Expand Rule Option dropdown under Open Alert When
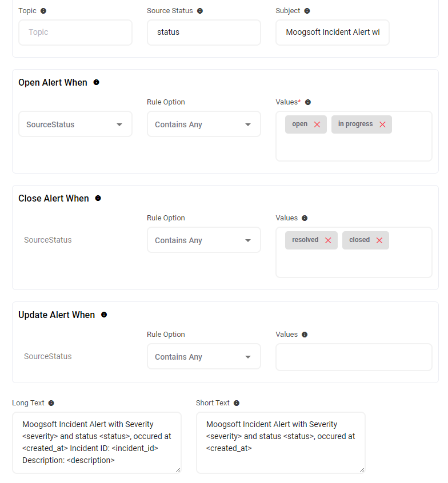This screenshot has width=448, height=483. click(203, 124)
